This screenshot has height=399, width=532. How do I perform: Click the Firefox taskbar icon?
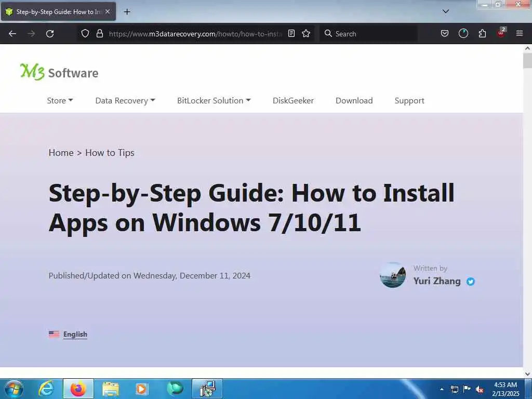pos(78,389)
